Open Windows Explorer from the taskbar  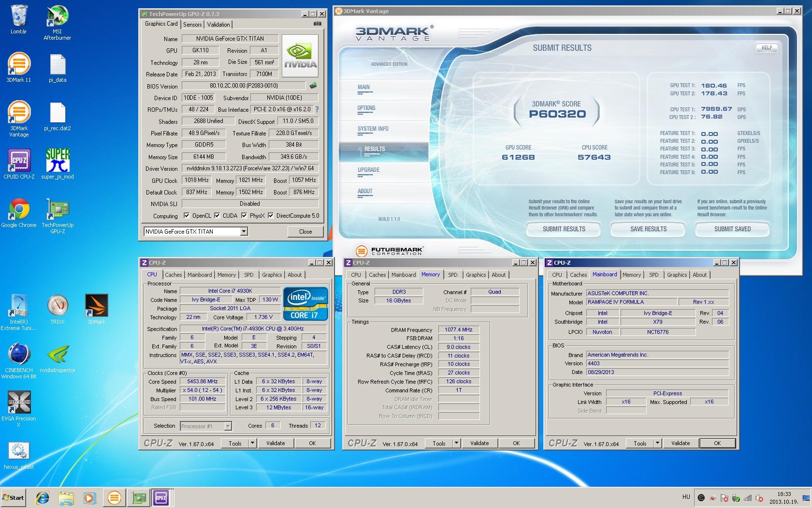66,498
